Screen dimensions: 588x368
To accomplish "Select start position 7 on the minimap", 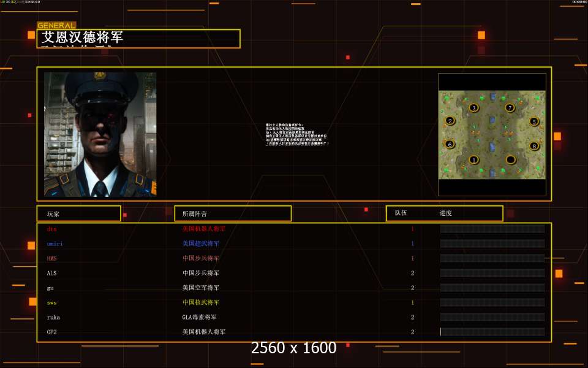I will coord(510,108).
